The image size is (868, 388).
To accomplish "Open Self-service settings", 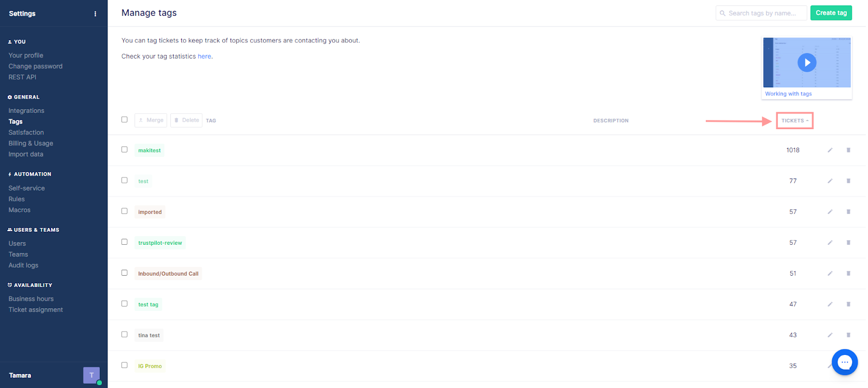I will pyautogui.click(x=27, y=188).
